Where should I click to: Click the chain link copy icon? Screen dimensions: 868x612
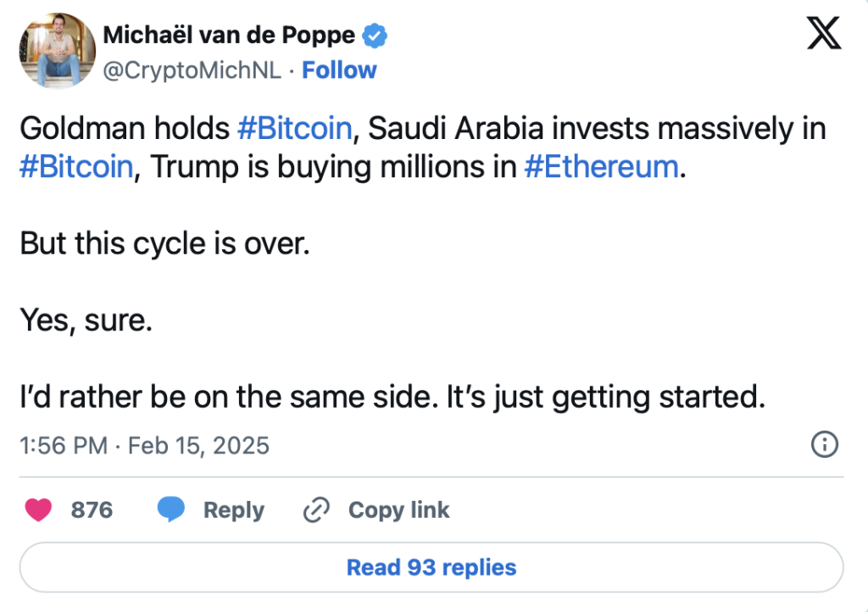(316, 510)
